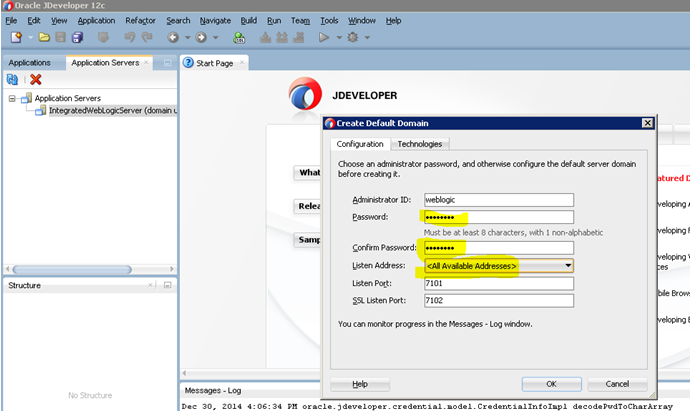Screen dimensions: 692x418
Task: Click the Password input field
Action: (499, 217)
